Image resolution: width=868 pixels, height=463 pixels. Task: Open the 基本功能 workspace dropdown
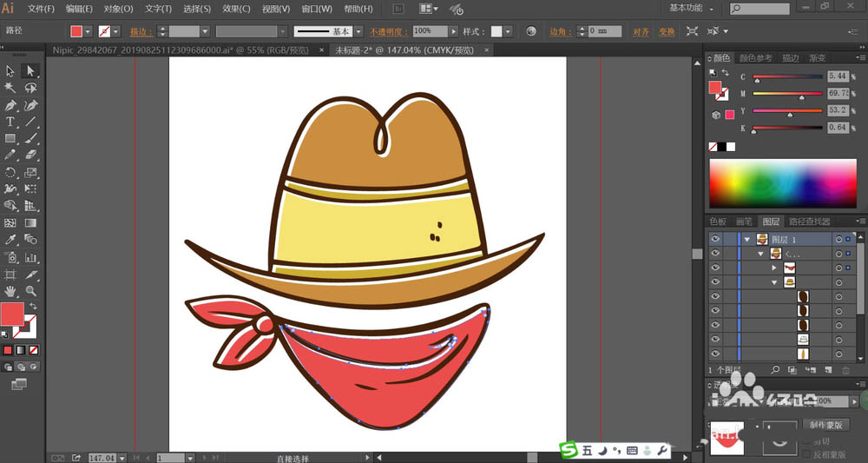[693, 8]
